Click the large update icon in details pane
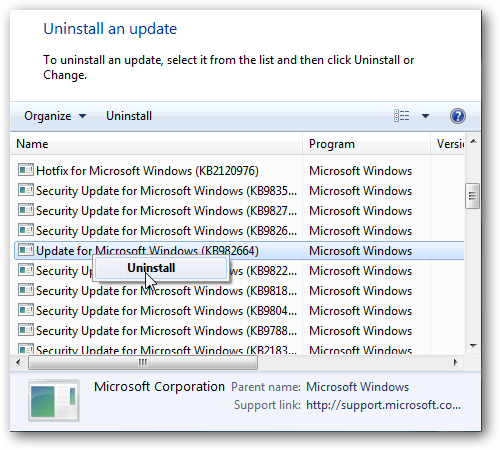Viewport: 500px width, 450px height. pyautogui.click(x=54, y=400)
